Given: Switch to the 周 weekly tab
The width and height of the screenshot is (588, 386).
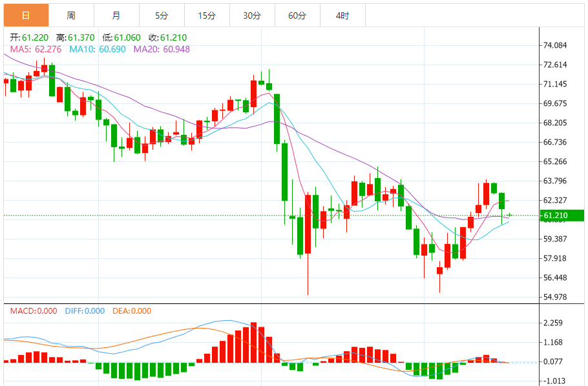Looking at the screenshot, I should click(71, 15).
